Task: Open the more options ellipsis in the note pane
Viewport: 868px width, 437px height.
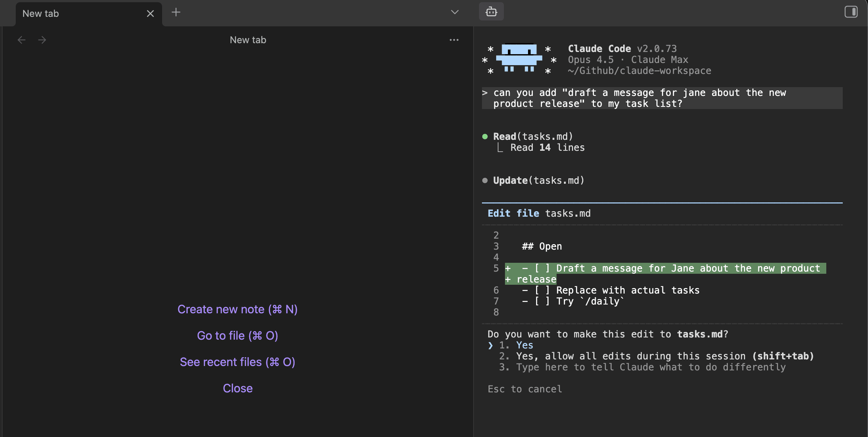Action: click(x=454, y=40)
